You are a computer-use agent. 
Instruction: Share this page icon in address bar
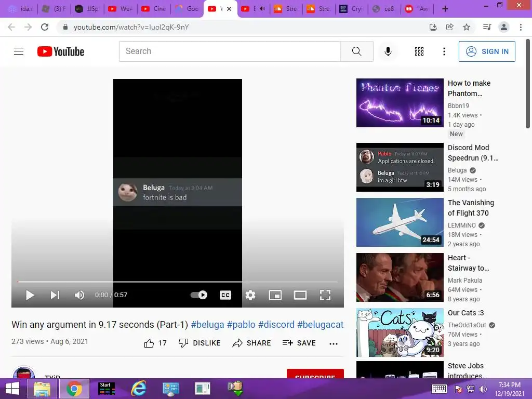coord(449,27)
